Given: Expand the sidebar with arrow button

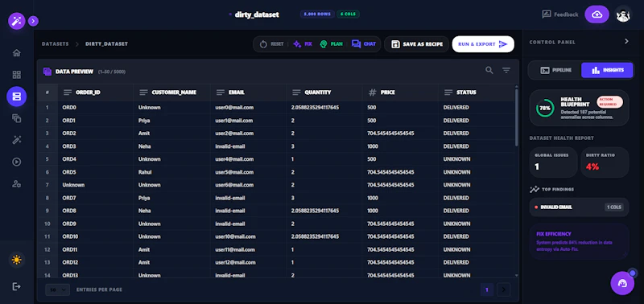Looking at the screenshot, I should (34, 21).
